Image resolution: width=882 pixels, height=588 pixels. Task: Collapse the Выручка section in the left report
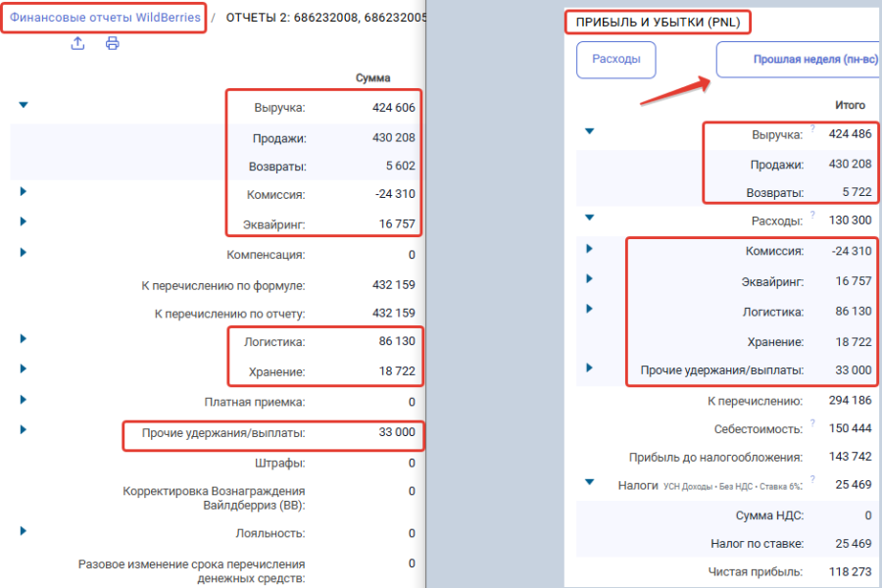point(24,105)
